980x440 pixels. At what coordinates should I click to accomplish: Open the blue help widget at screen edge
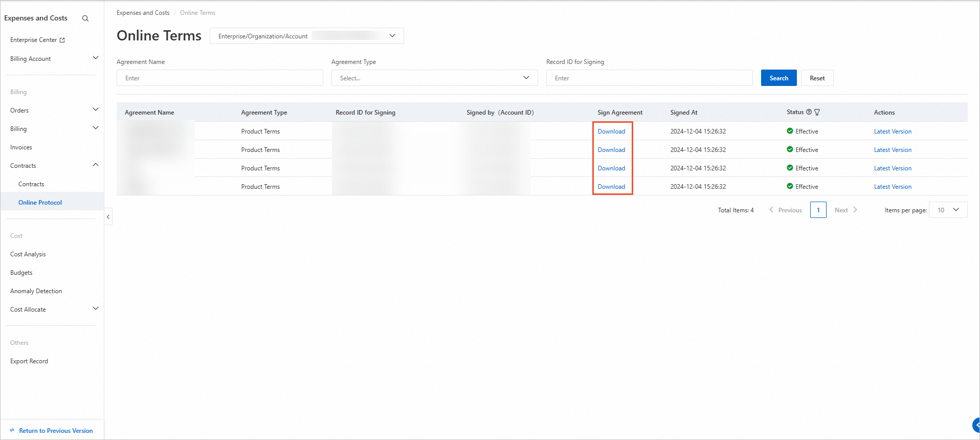[x=976, y=425]
